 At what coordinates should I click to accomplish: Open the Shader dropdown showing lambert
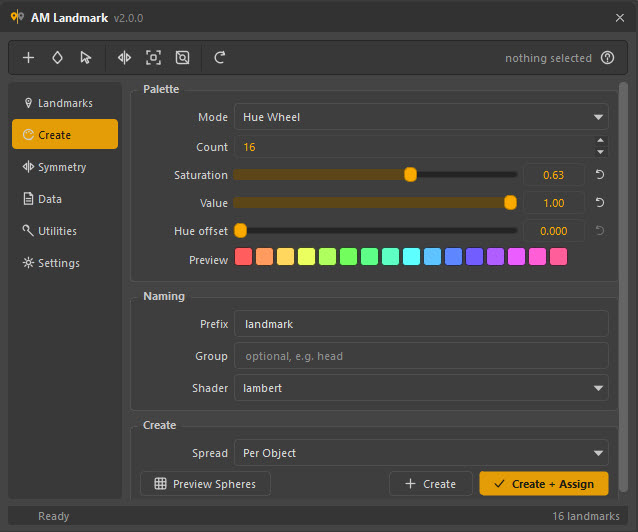pos(421,388)
